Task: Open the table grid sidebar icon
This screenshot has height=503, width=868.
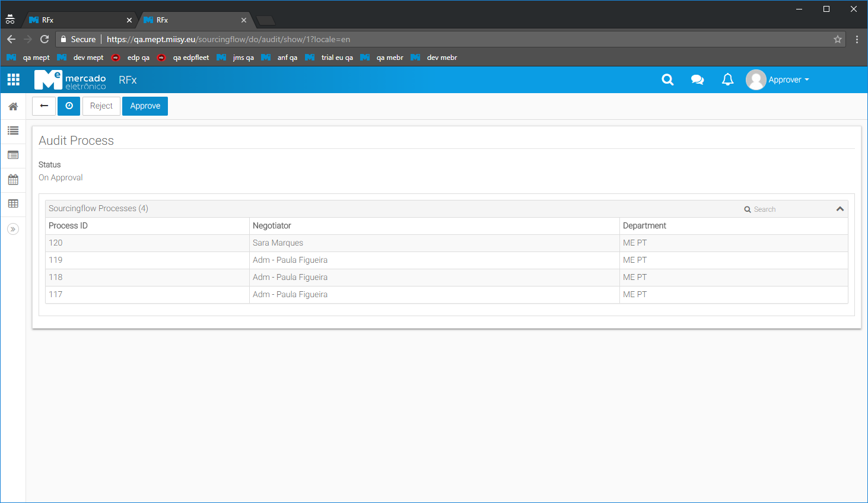Action: point(13,203)
